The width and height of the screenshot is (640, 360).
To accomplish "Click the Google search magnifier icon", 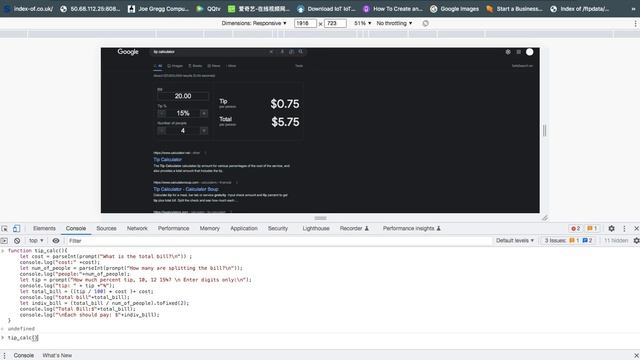I will pyautogui.click(x=301, y=52).
